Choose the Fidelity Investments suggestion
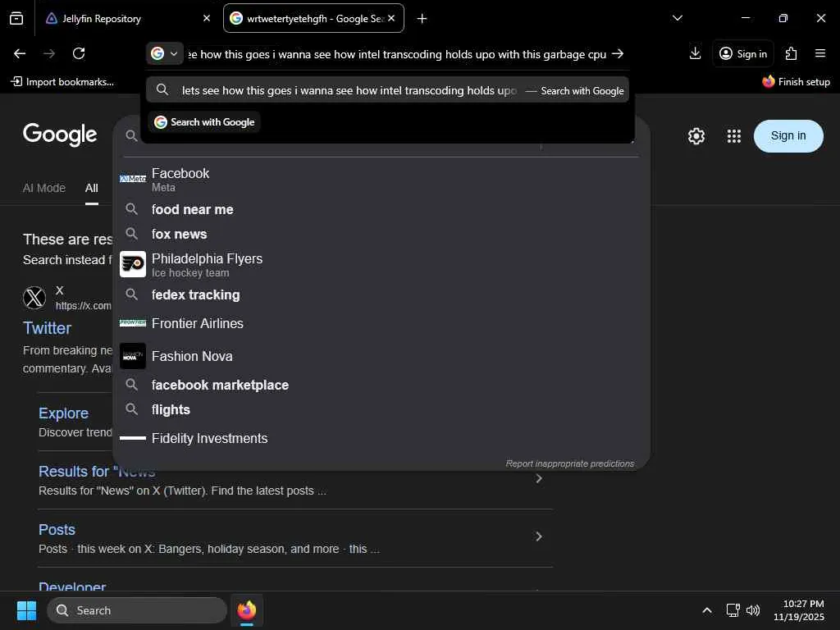 [381, 438]
